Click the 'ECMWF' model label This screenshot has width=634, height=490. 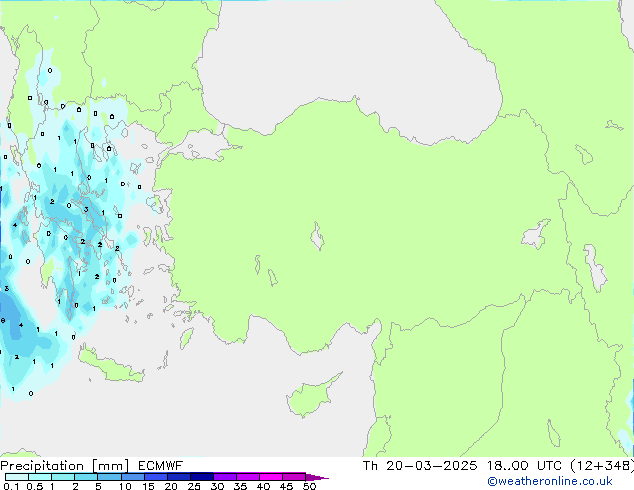(161, 466)
